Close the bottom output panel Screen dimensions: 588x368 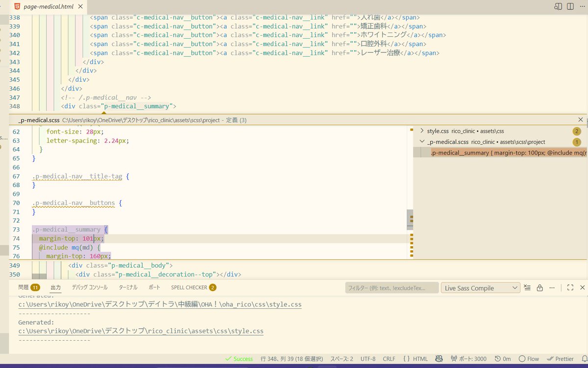click(x=582, y=288)
